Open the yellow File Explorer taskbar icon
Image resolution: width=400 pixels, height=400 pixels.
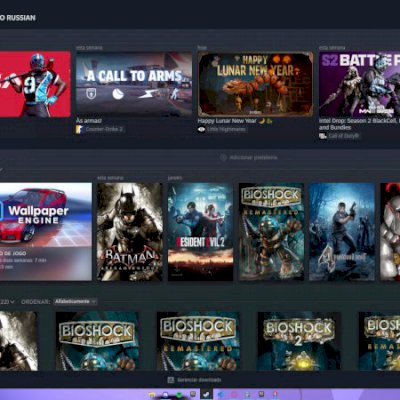152,394
